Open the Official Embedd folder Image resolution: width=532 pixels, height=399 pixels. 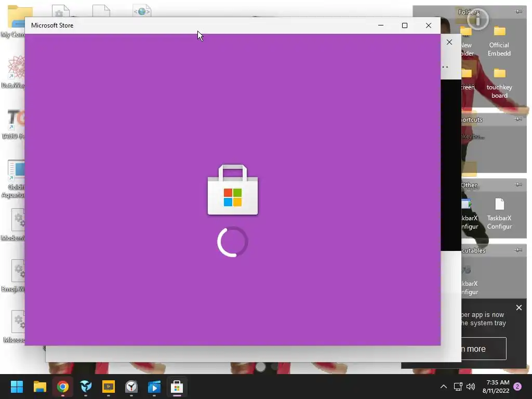pos(499,41)
